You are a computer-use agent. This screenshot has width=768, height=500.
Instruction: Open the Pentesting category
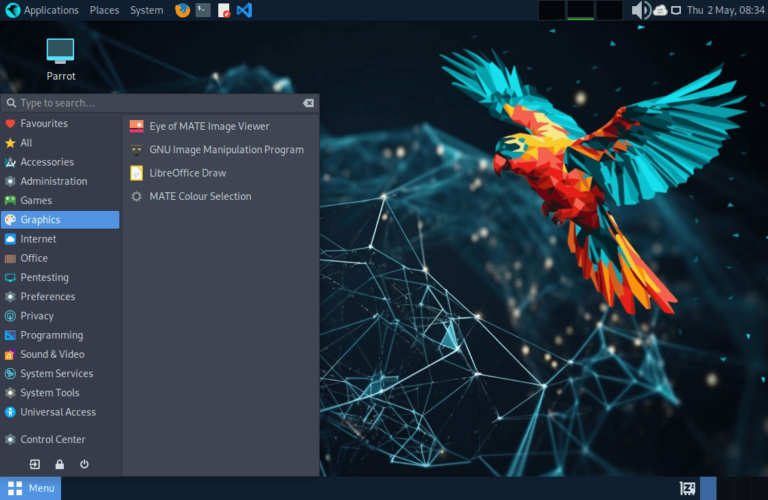60,277
